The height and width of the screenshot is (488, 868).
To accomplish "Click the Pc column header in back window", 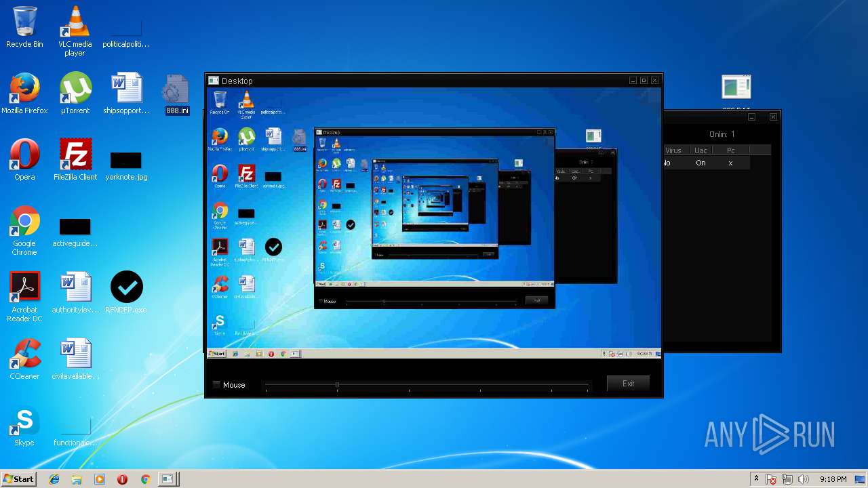I will pyautogui.click(x=730, y=150).
